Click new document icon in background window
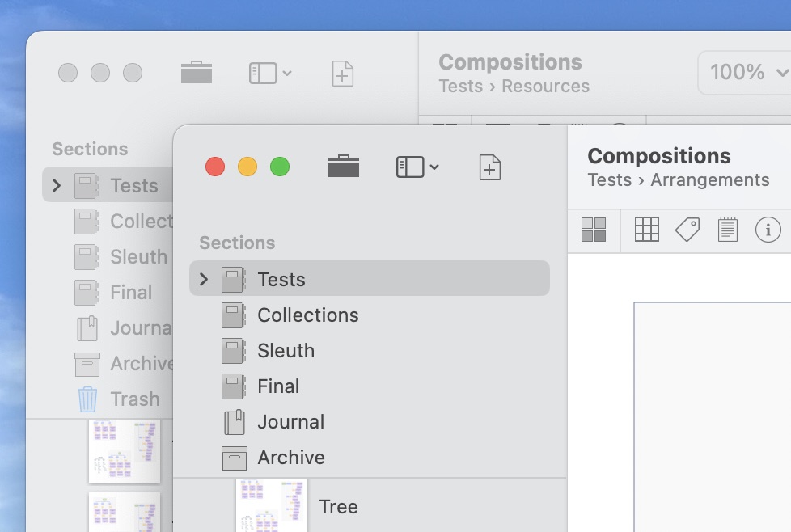 pyautogui.click(x=343, y=74)
